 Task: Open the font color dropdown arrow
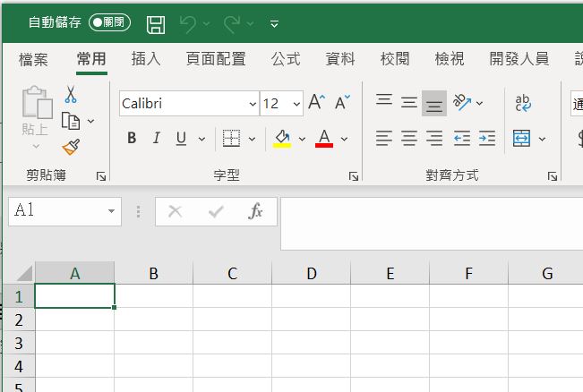(x=344, y=139)
